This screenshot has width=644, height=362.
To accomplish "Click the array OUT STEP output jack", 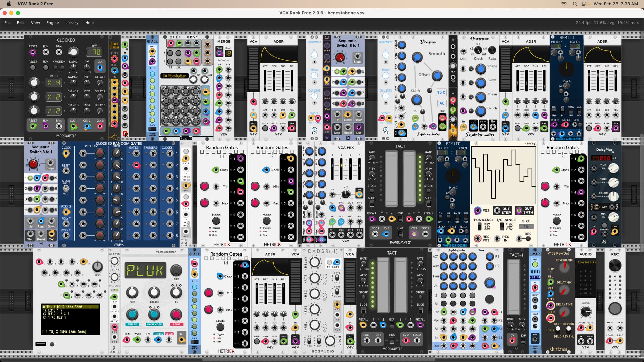I will point(497,210).
